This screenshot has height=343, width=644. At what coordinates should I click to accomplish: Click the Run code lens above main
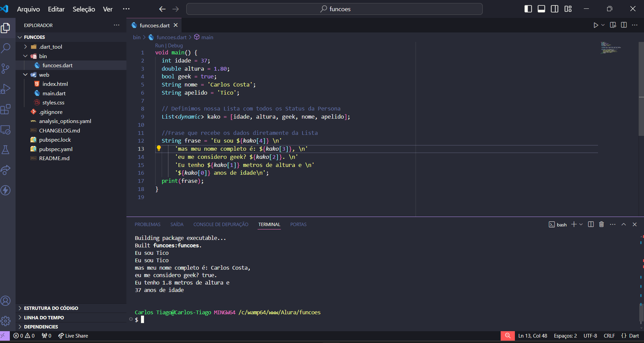coord(159,45)
